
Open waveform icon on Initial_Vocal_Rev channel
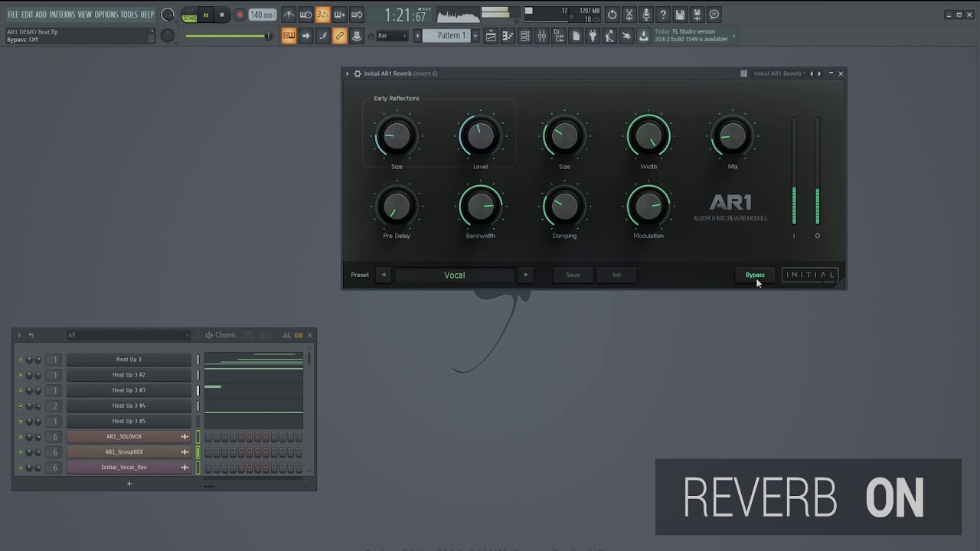click(185, 467)
